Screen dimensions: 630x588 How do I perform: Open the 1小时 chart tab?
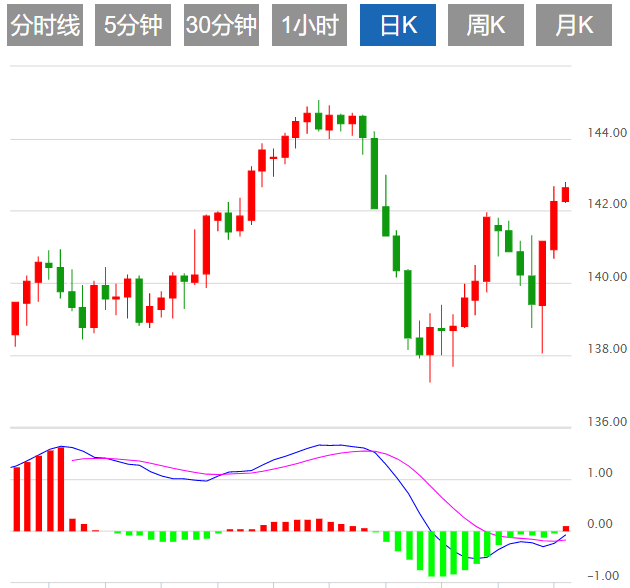(x=309, y=25)
